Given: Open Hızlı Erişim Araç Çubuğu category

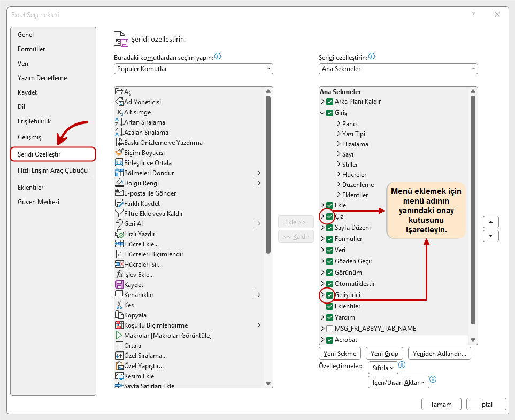Looking at the screenshot, I should tap(52, 170).
